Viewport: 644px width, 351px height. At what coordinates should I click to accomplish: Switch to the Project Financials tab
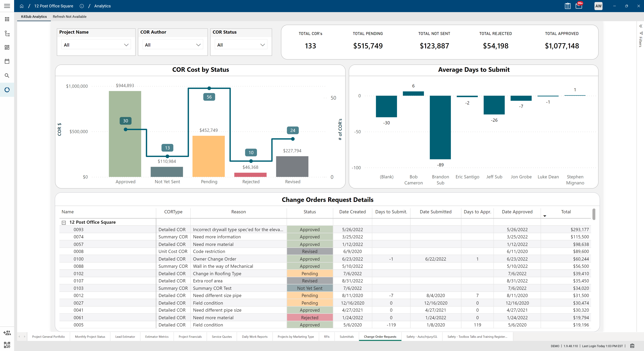(x=190, y=337)
